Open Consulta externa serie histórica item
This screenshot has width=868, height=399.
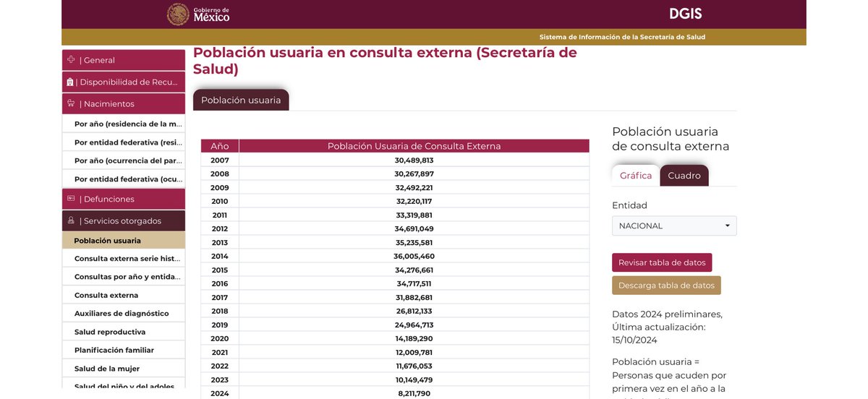(124, 258)
